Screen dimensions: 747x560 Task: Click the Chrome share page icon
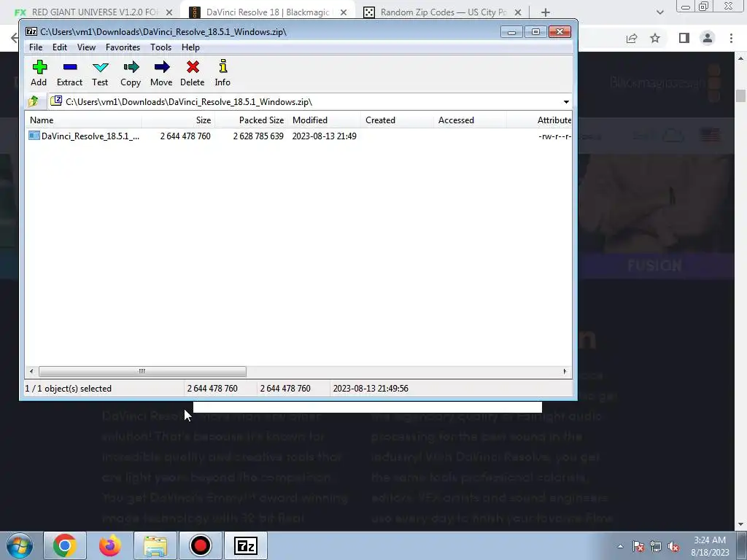pos(632,38)
